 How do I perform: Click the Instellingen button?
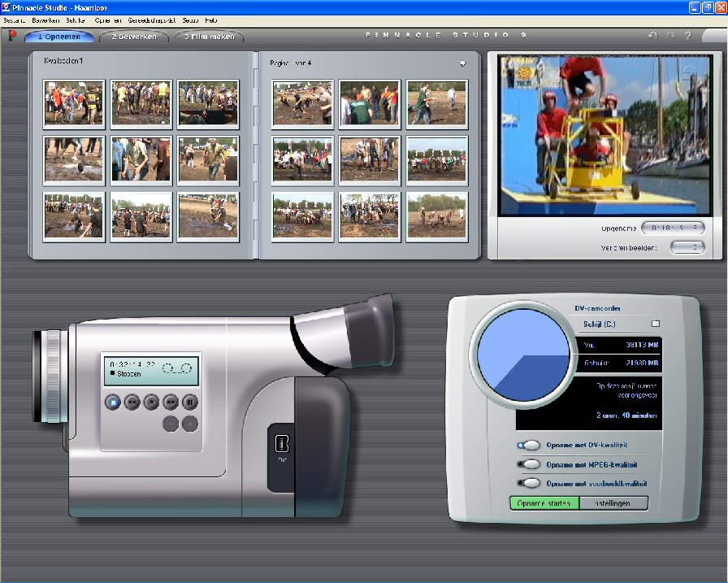(613, 503)
